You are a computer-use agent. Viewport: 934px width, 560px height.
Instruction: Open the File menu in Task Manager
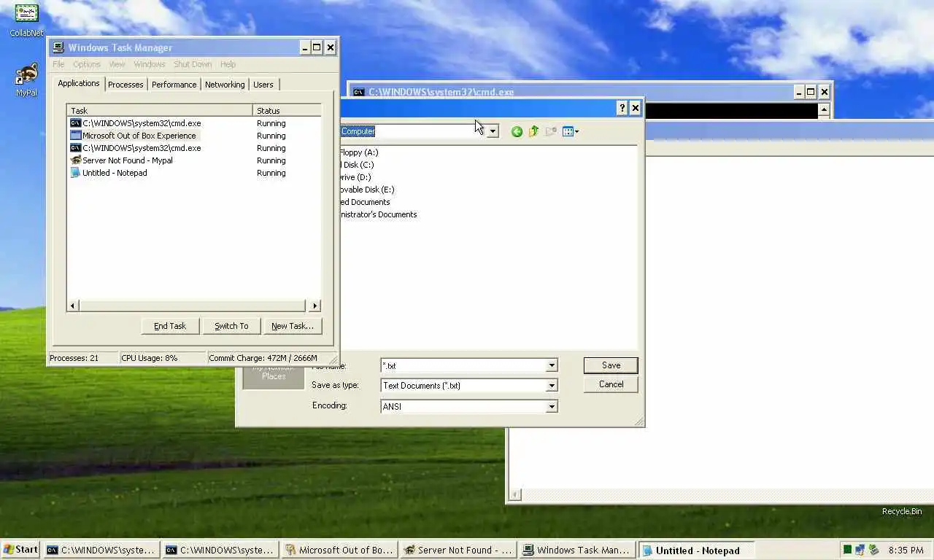[x=58, y=64]
